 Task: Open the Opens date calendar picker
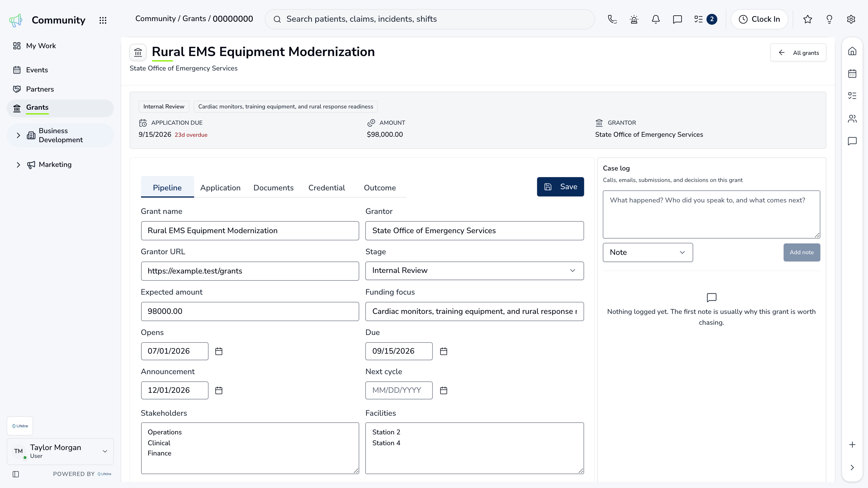[x=219, y=351]
